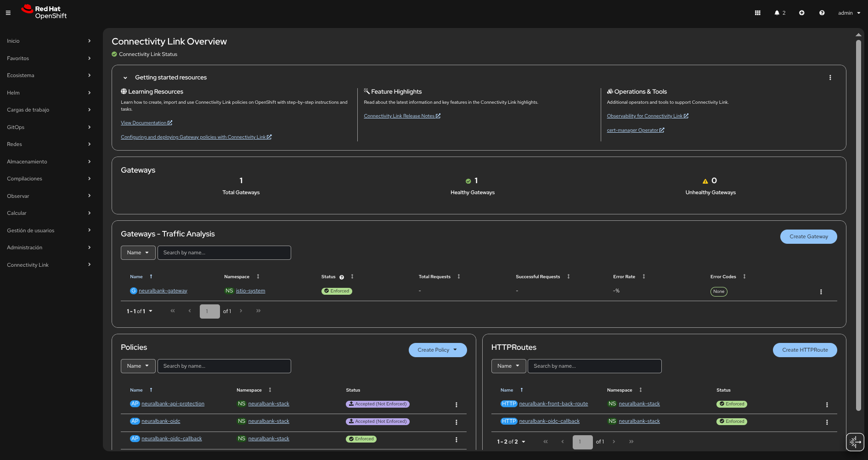Open kebab menu for neuralbank-oidc policy

pyautogui.click(x=456, y=422)
